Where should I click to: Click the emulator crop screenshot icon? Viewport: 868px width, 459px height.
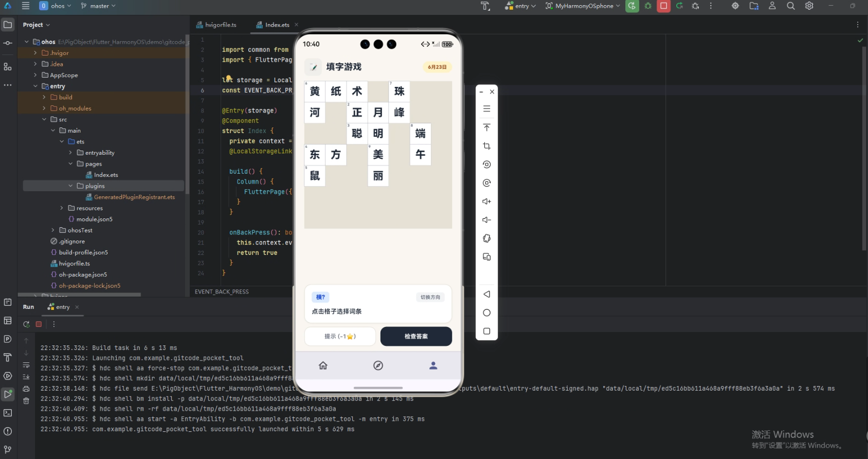487,146
